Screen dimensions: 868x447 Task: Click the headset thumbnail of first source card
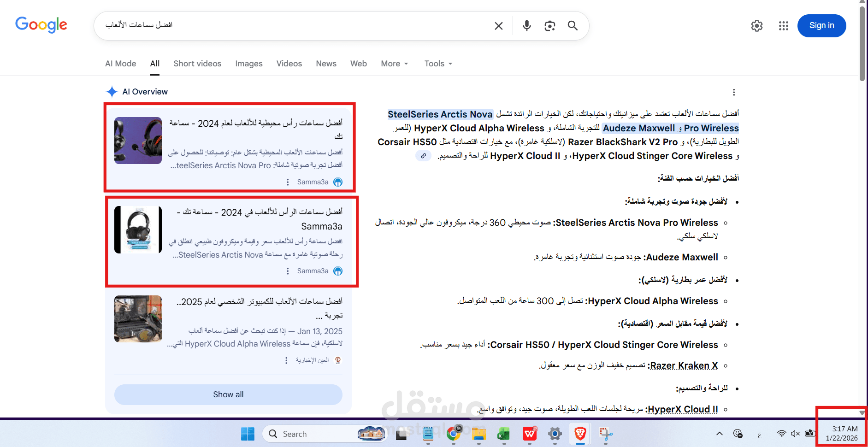click(x=138, y=141)
